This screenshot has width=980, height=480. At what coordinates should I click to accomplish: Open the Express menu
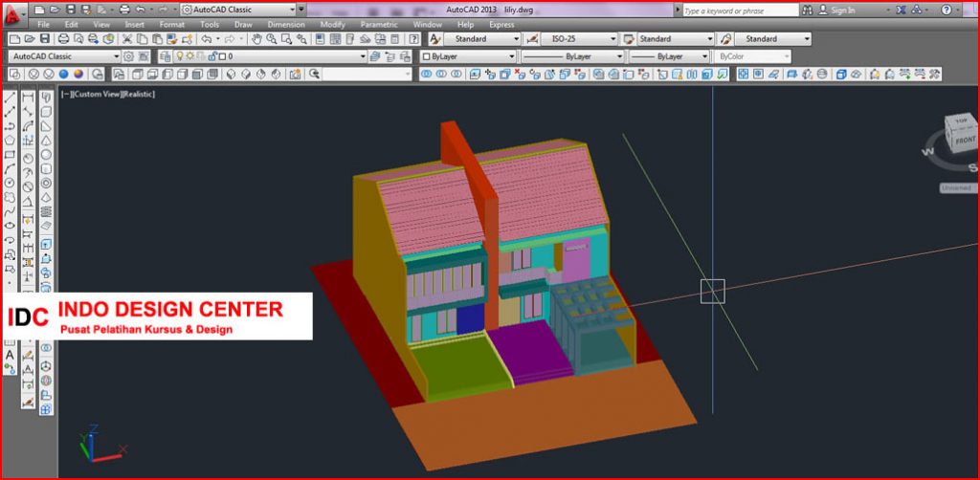coord(501,25)
